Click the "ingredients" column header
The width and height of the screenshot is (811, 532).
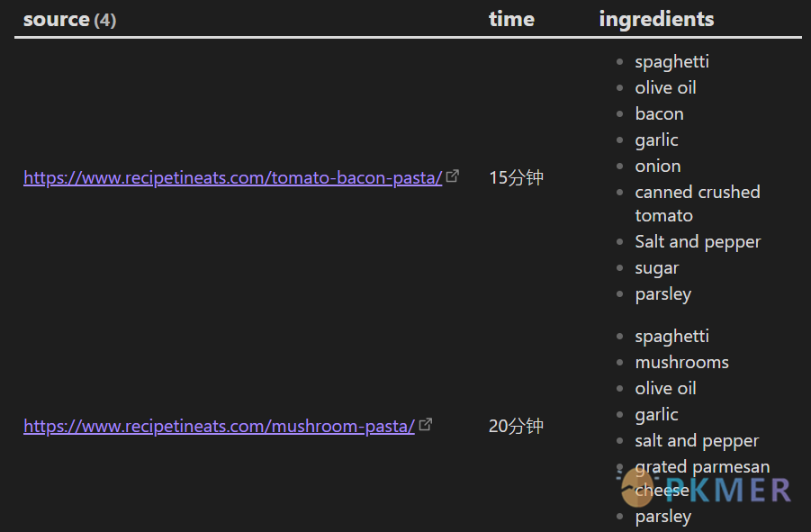coord(656,20)
